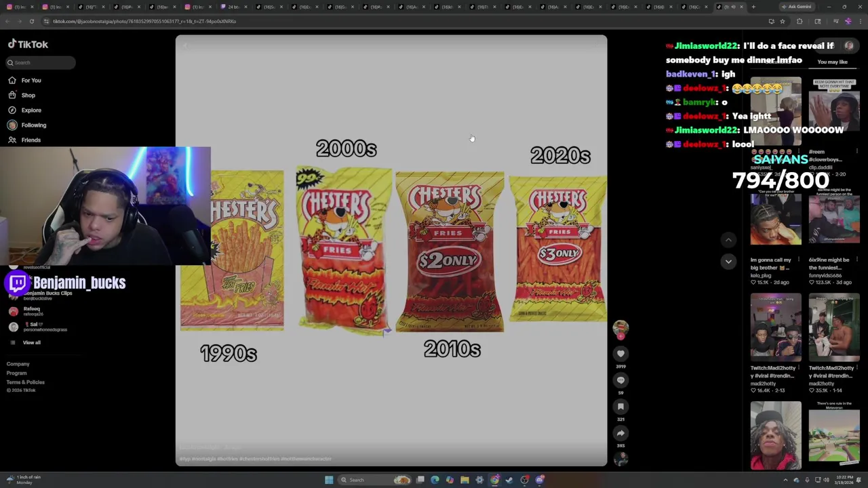
Task: Focus the TikTok search field
Action: (41, 62)
